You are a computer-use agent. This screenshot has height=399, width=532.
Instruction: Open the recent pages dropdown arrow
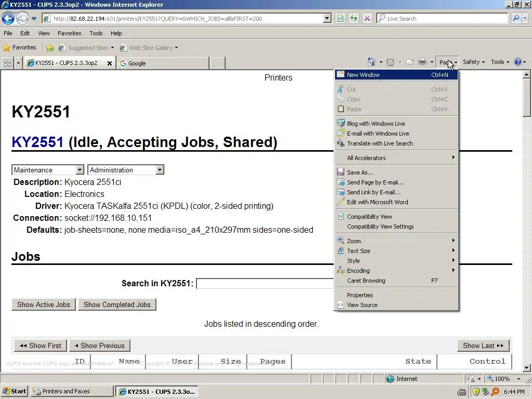tap(34, 19)
